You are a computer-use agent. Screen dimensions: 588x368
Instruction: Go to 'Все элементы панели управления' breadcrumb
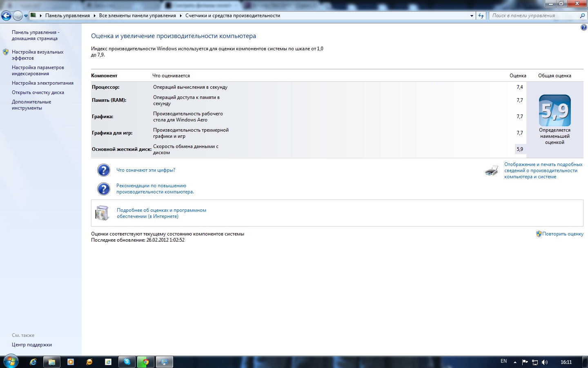(x=137, y=16)
